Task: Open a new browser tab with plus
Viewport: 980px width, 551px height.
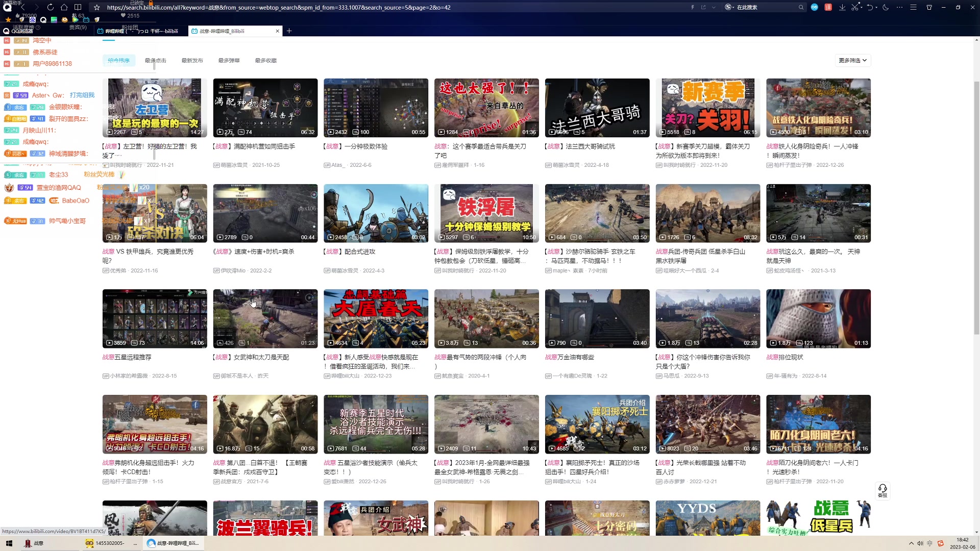Action: click(x=289, y=31)
